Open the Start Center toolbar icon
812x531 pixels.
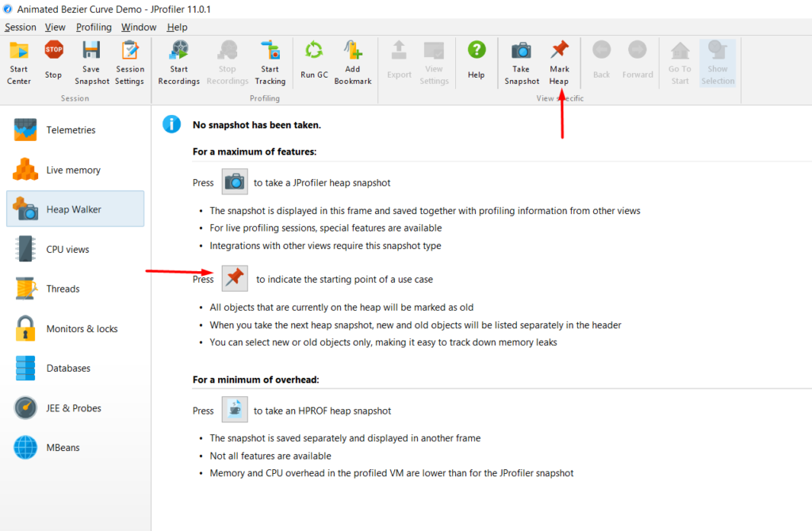pyautogui.click(x=19, y=52)
